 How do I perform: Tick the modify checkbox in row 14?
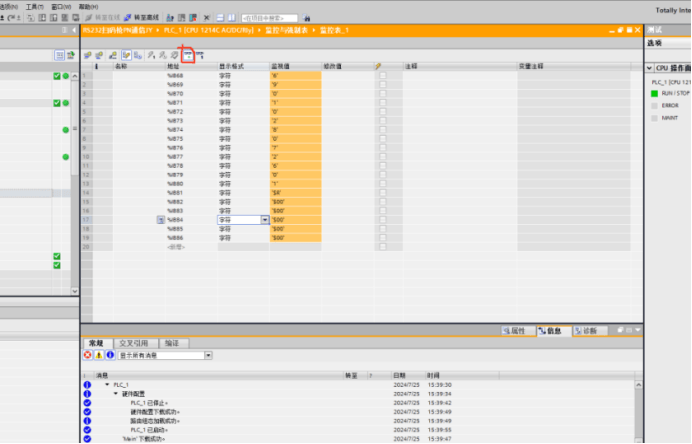[383, 193]
